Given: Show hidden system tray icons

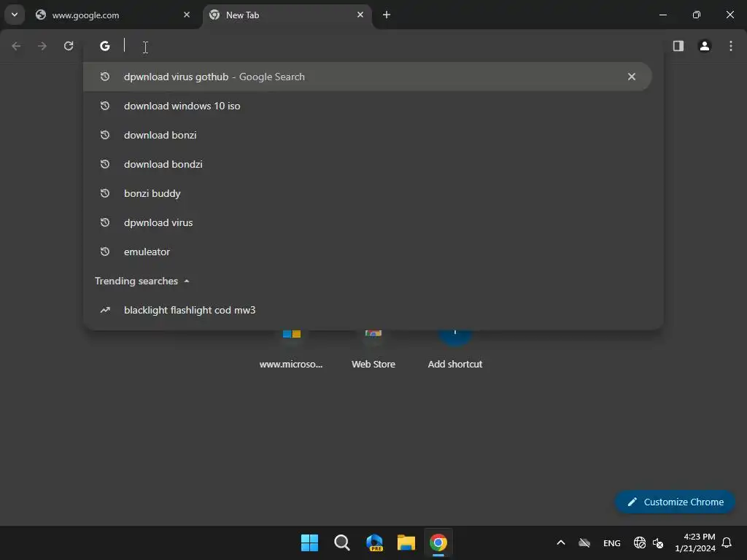Looking at the screenshot, I should pyautogui.click(x=561, y=542).
